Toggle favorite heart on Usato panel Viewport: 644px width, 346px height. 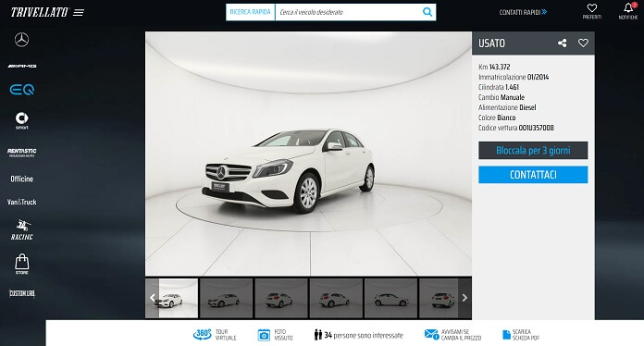pos(583,43)
